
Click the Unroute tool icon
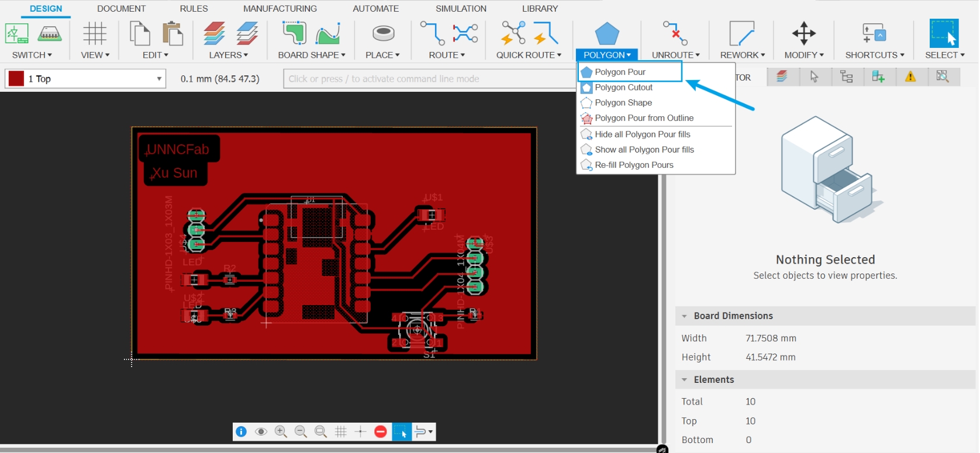coord(675,33)
